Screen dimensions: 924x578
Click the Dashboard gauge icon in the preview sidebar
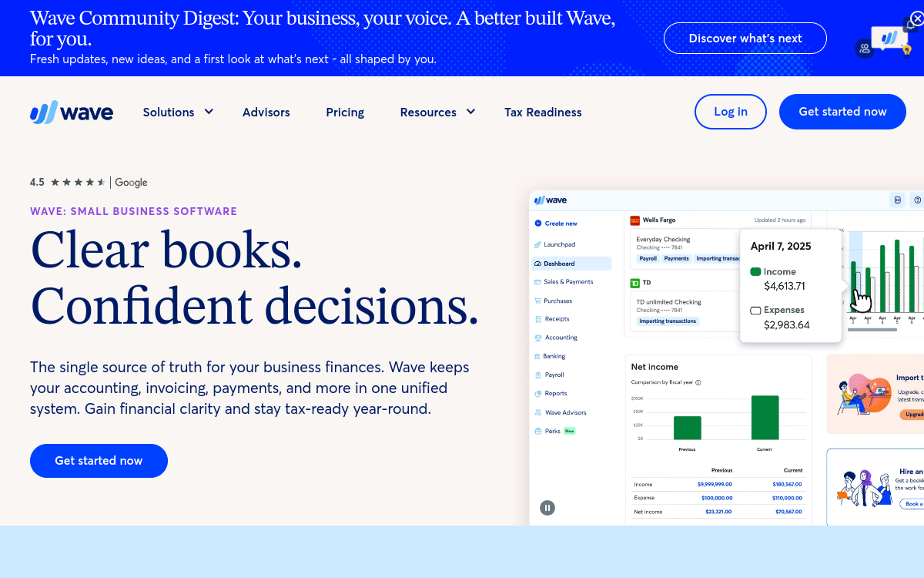[x=537, y=264]
